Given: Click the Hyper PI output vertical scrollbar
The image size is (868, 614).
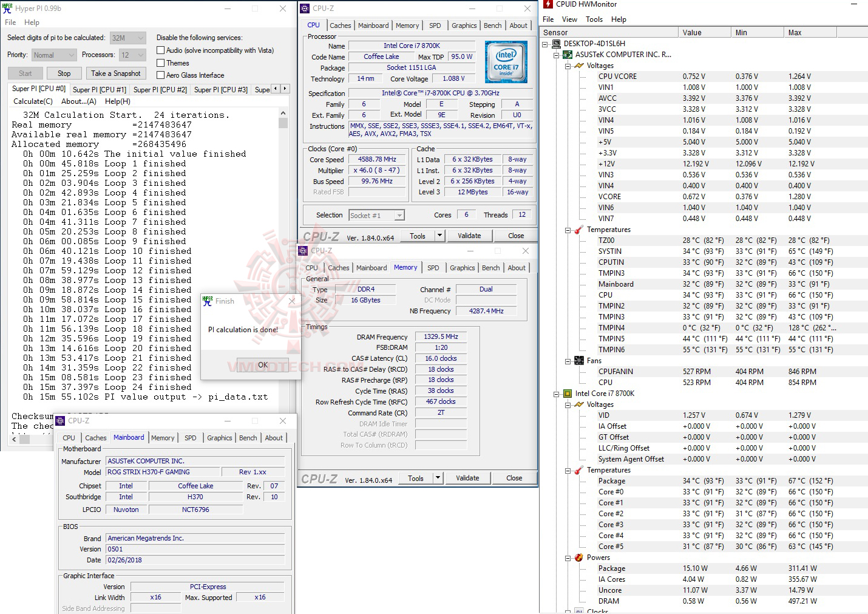Looking at the screenshot, I should [283, 271].
